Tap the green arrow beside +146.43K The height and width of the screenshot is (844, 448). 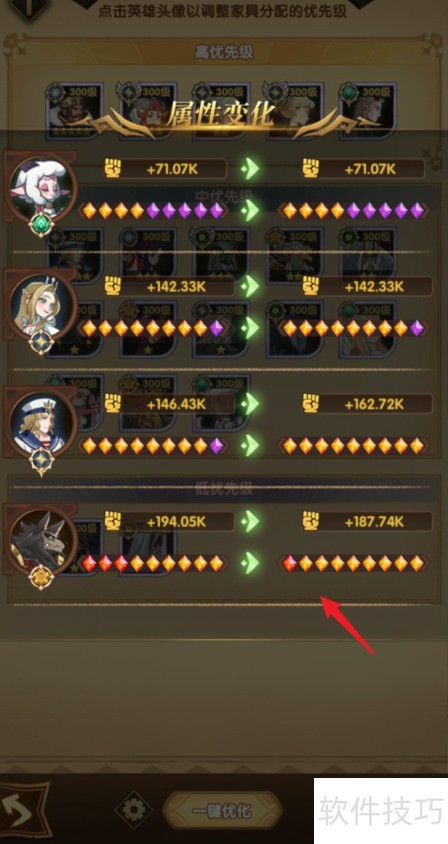(250, 404)
